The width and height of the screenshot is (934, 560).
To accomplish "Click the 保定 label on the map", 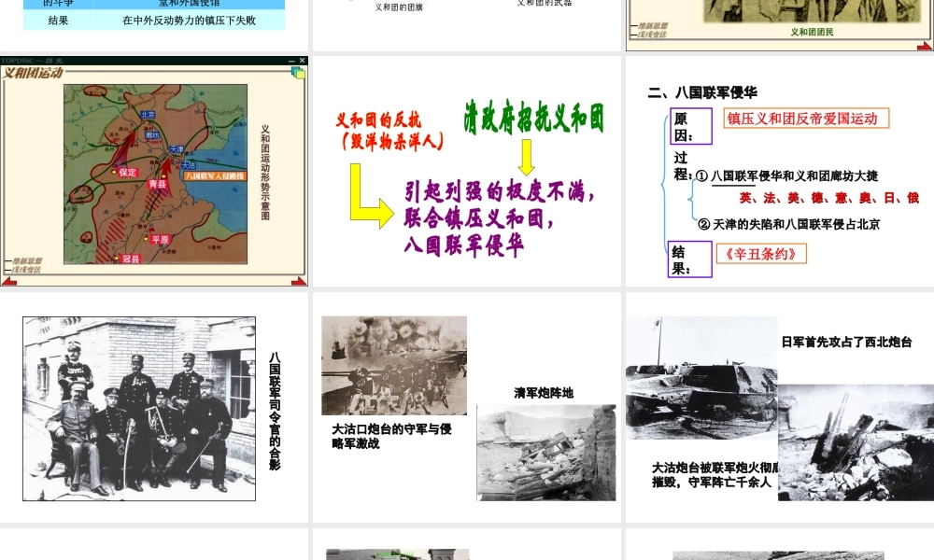I will coord(127,172).
